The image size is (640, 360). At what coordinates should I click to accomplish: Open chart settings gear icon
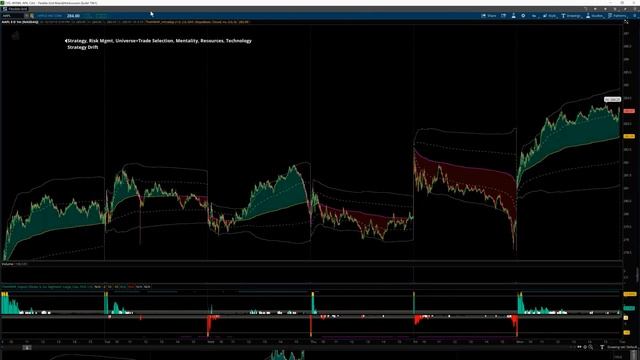[x=523, y=16]
